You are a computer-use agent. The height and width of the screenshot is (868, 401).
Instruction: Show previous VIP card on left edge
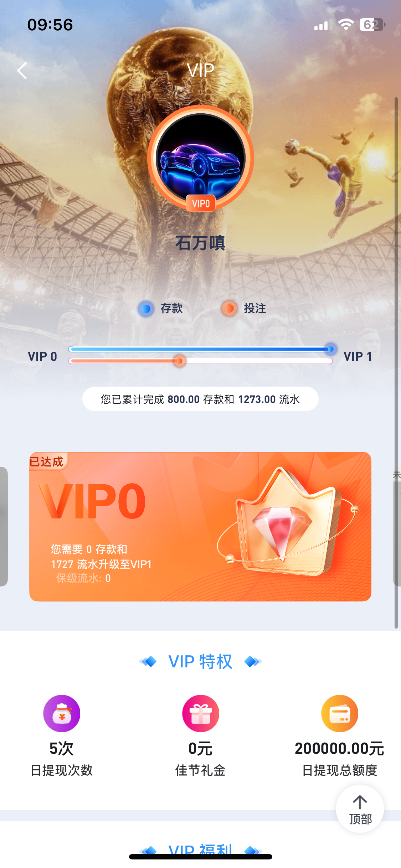click(x=4, y=526)
